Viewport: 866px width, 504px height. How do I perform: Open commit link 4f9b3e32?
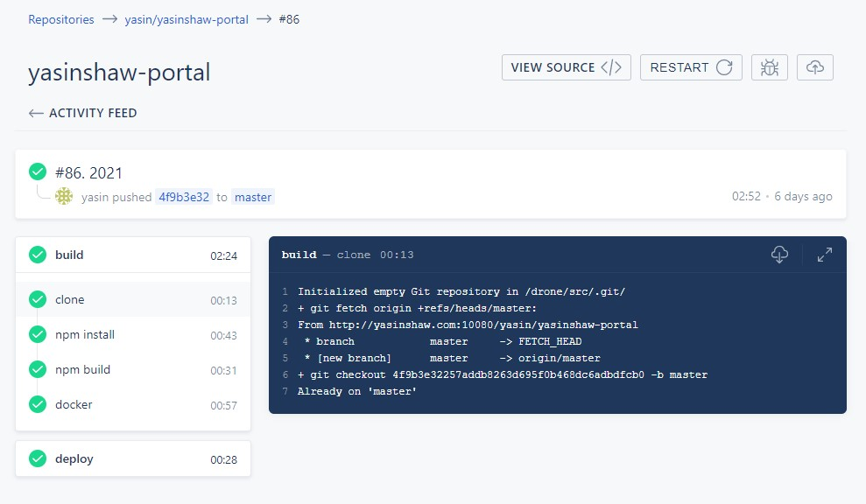coord(184,197)
